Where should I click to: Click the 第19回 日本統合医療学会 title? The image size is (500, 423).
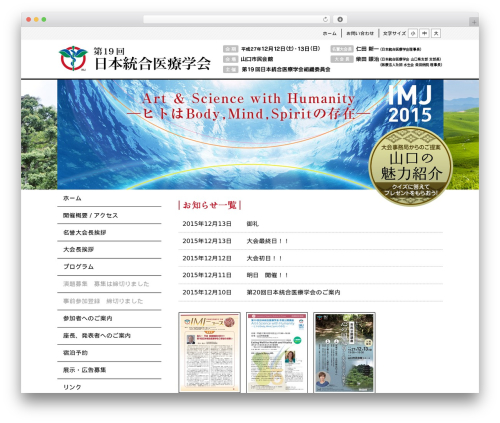pos(152,59)
